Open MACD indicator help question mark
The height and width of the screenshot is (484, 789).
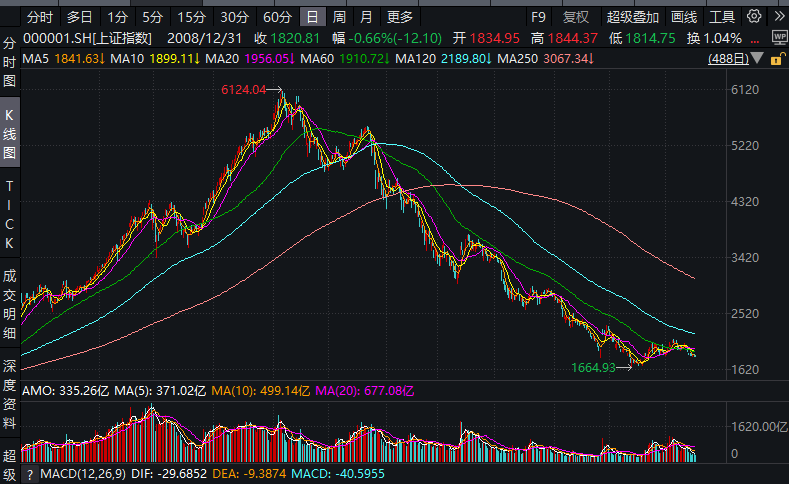29,474
